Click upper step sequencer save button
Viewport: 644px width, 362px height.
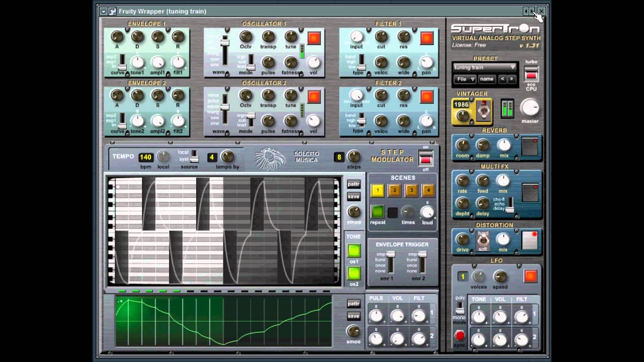tap(354, 197)
